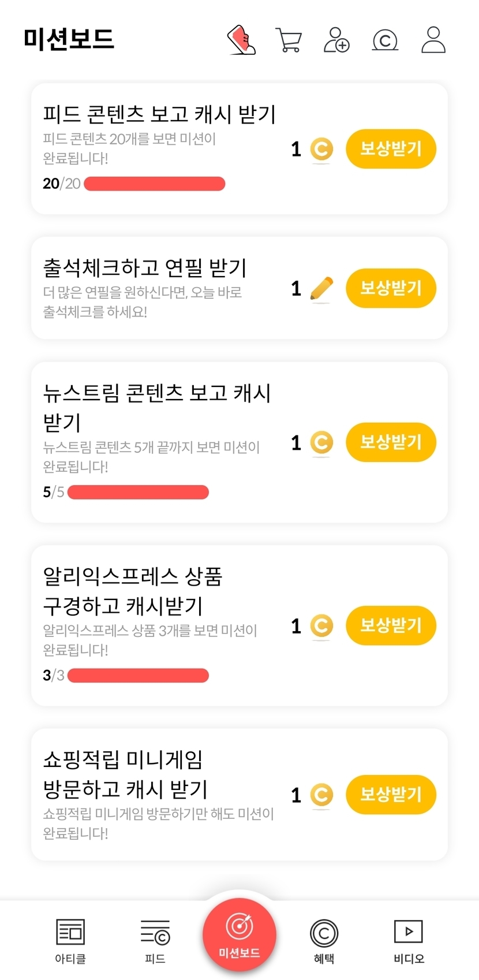Click the 20/20 feed progress bar
The height and width of the screenshot is (980, 479).
154,184
